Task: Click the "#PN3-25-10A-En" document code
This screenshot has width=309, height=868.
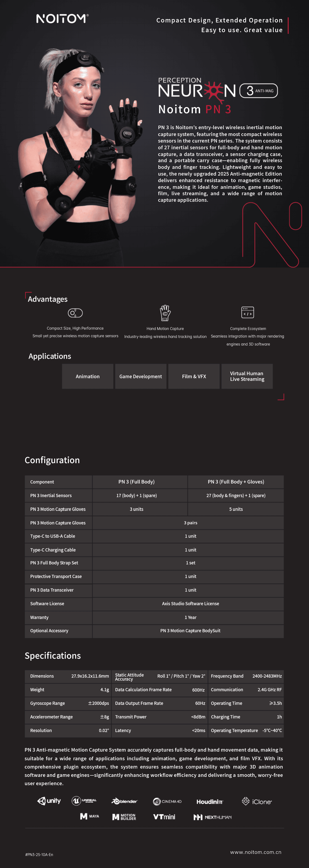Action: (x=39, y=855)
